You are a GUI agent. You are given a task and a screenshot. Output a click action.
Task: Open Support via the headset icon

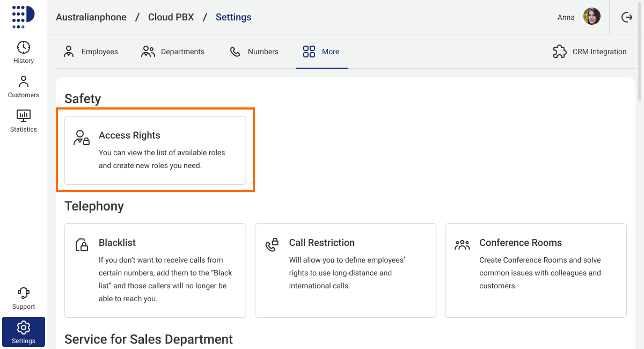pos(24,293)
